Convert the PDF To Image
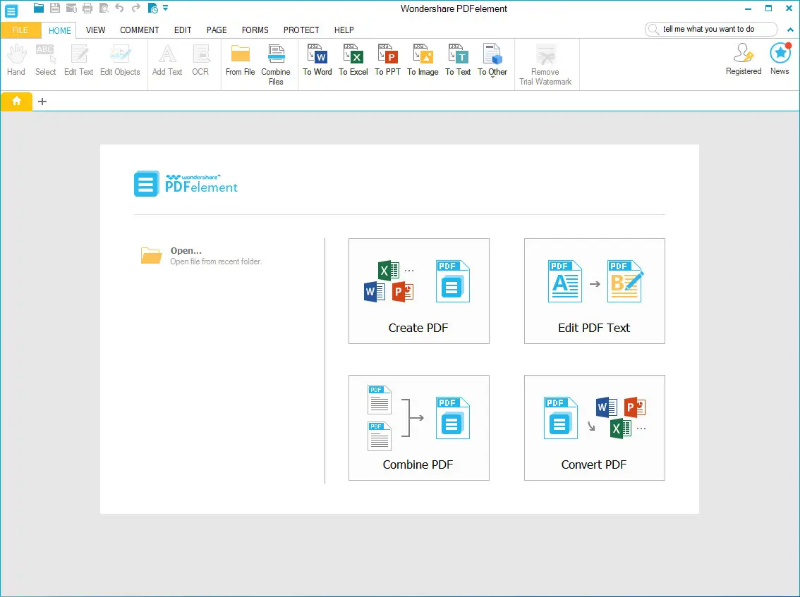The width and height of the screenshot is (800, 597). [x=422, y=62]
